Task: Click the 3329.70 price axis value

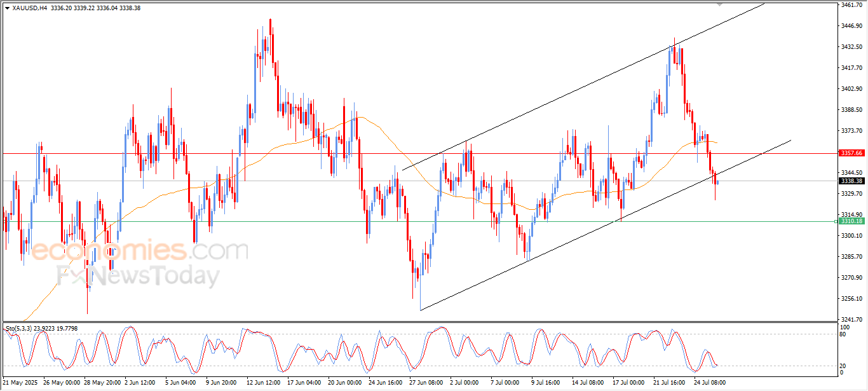Action: tap(851, 194)
